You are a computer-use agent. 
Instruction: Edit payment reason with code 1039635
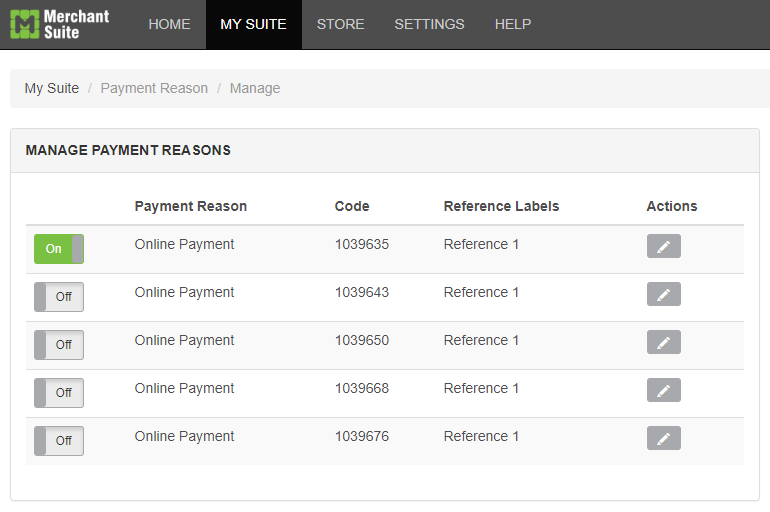click(x=663, y=246)
